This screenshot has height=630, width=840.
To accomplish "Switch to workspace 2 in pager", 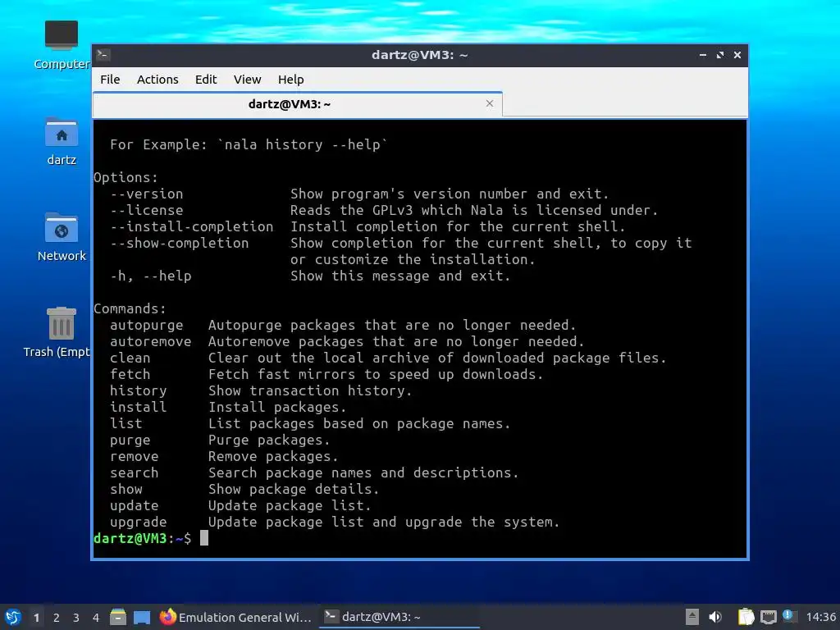I will (x=57, y=618).
